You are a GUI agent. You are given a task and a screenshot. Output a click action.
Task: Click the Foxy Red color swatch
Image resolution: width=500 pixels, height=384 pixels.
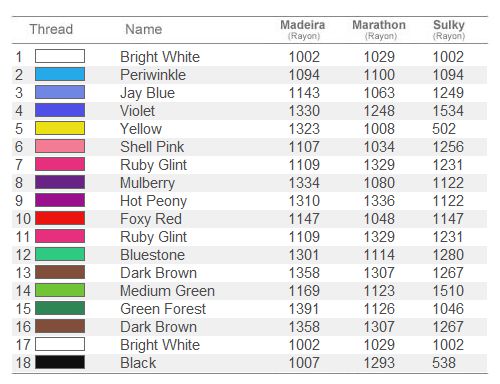pos(60,218)
